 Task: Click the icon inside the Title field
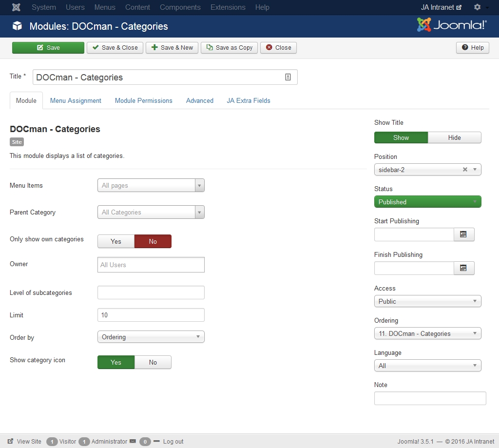pos(288,77)
